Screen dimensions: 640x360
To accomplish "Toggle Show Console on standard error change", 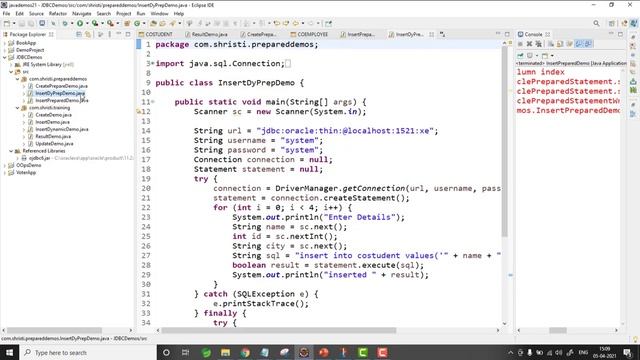I will click(x=588, y=44).
